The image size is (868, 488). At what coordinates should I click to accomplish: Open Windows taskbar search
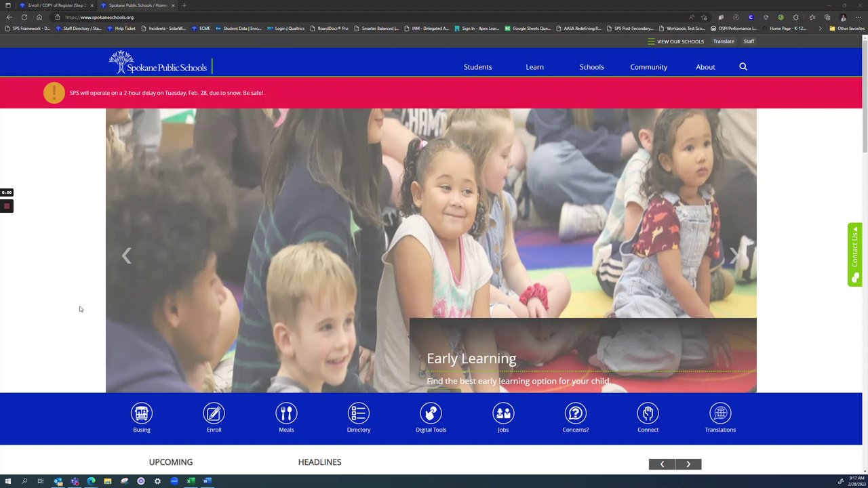click(x=24, y=481)
